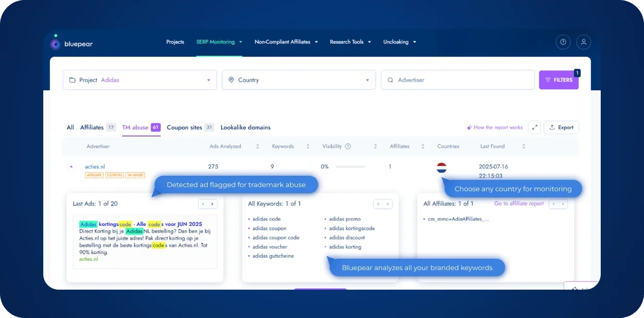Image resolution: width=644 pixels, height=318 pixels.
Task: Show next page of All Keywords
Action: (388, 204)
